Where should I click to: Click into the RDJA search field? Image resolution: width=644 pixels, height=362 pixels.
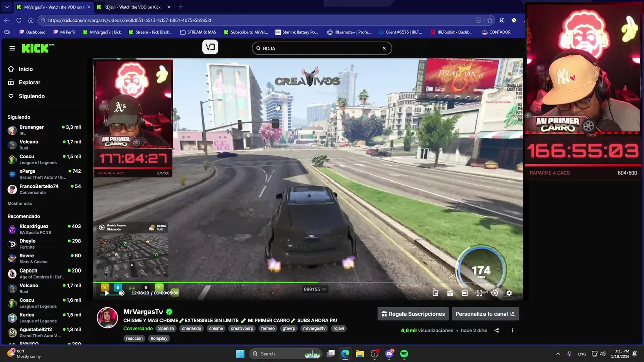tap(321, 48)
